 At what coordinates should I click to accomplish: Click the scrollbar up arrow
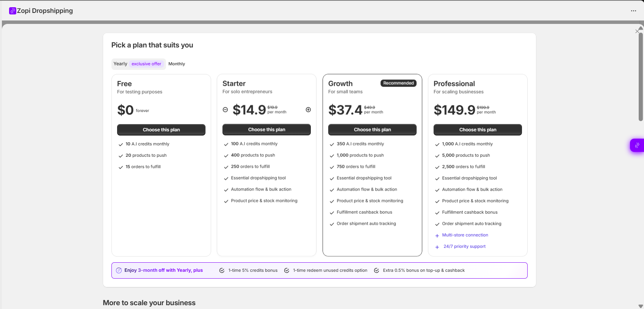point(641,28)
